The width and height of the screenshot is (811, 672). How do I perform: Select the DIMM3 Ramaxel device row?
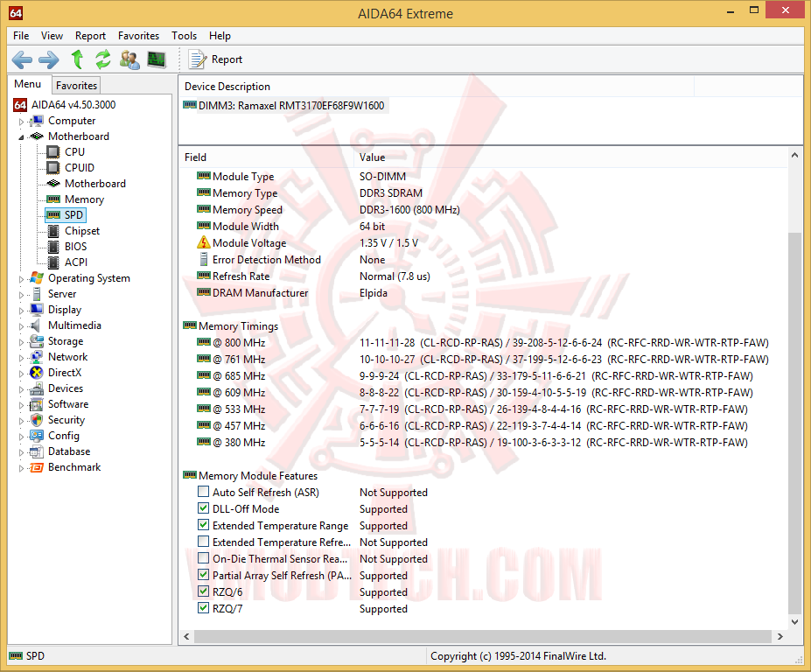[284, 106]
